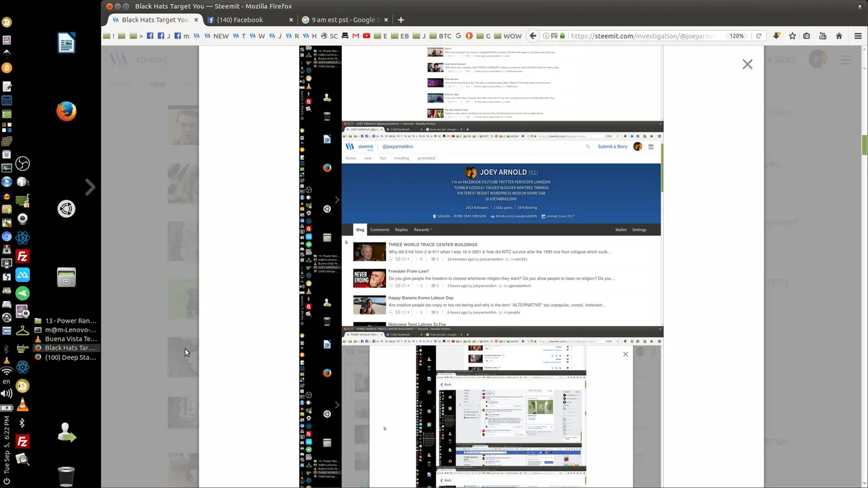The image size is (868, 488).
Task: Switch to the 9 am est pst Google tab
Action: point(344,20)
